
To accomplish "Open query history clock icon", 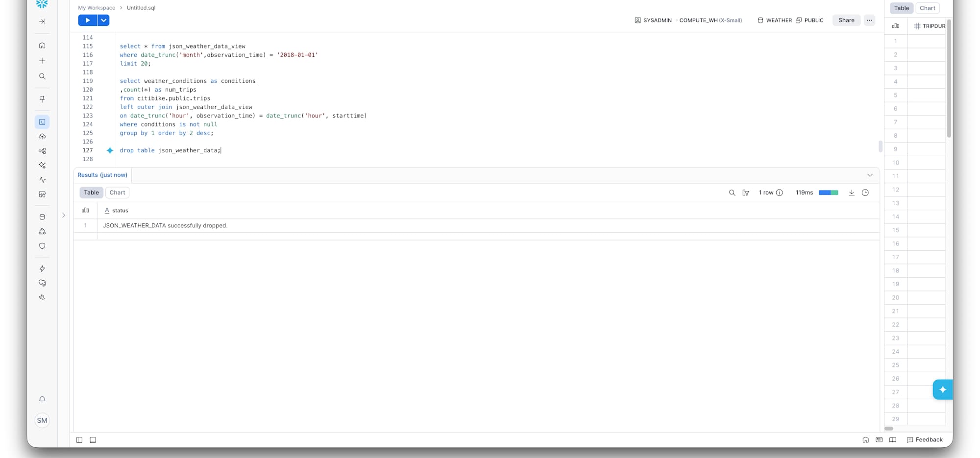I will [865, 193].
